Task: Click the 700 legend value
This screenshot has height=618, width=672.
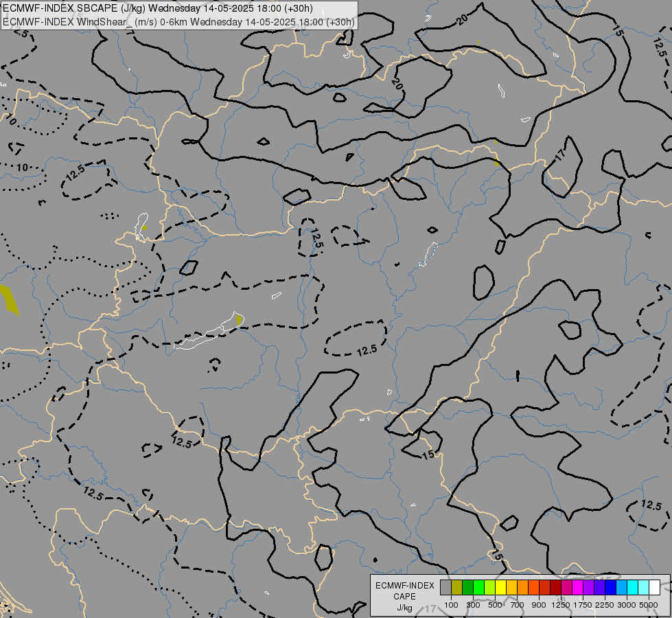Action: tap(518, 605)
